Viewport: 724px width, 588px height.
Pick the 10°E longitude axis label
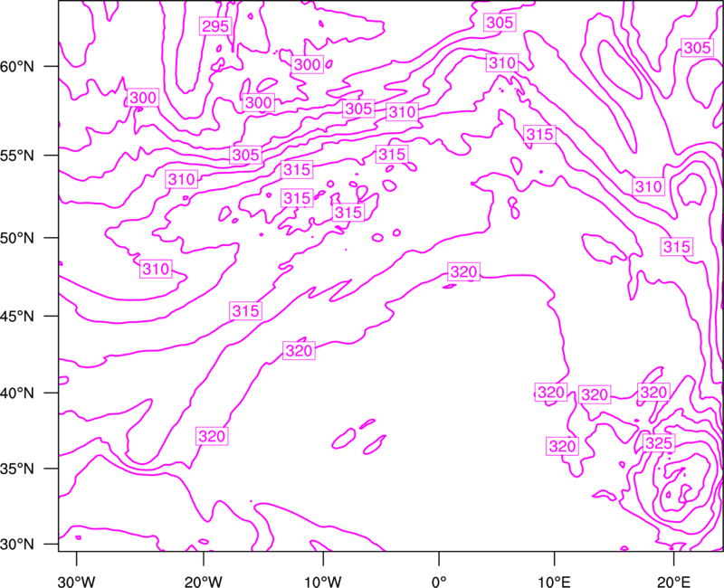tap(554, 582)
